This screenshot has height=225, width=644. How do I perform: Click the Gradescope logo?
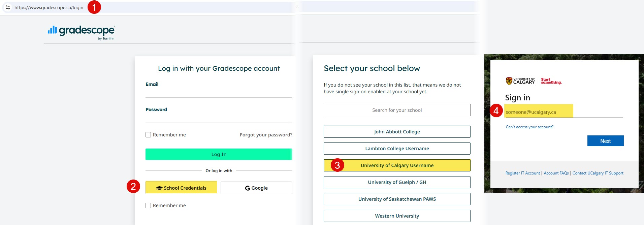81,32
